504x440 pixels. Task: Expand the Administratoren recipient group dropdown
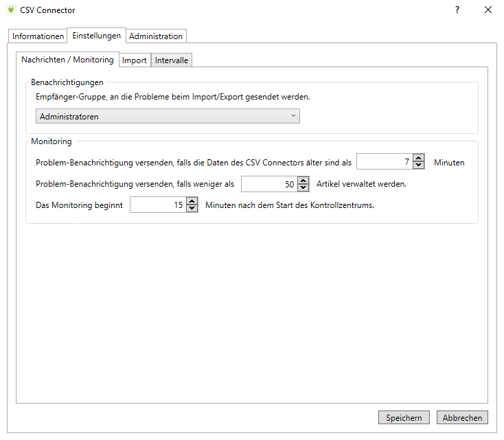(168, 117)
